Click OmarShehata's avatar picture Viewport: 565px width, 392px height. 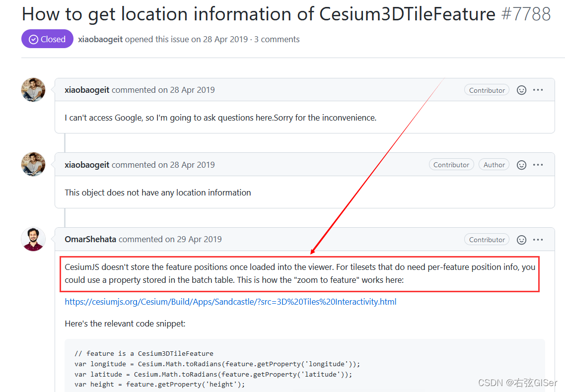click(33, 239)
